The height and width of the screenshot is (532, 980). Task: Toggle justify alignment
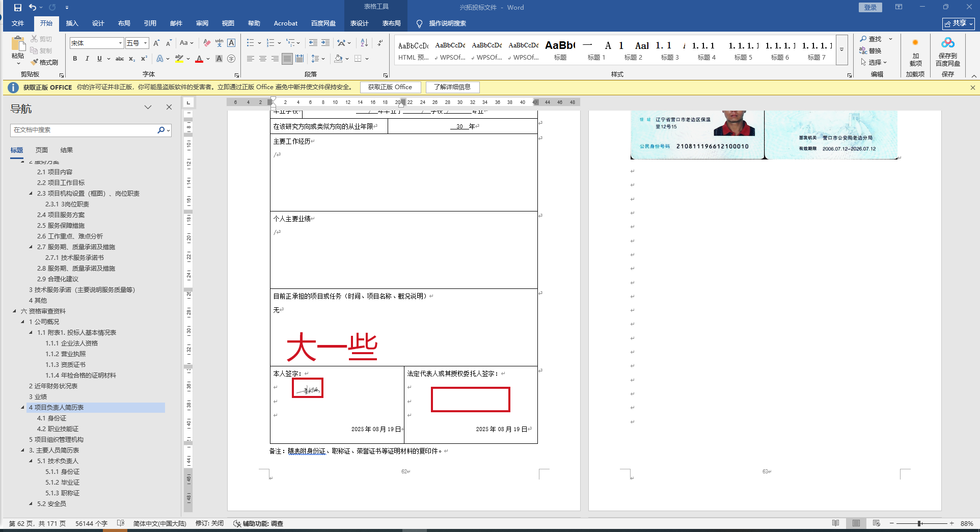[287, 59]
